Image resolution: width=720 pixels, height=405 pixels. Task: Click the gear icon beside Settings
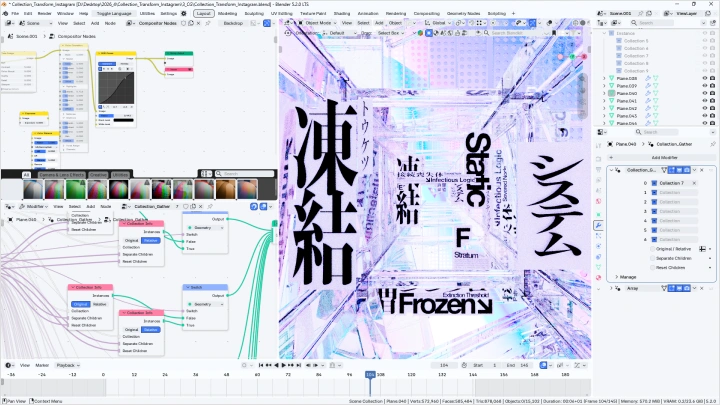[x=184, y=14]
